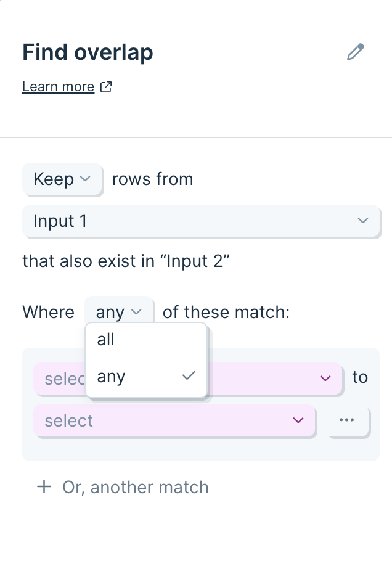Click the pencil edit icon beside Find overlap

pyautogui.click(x=356, y=52)
